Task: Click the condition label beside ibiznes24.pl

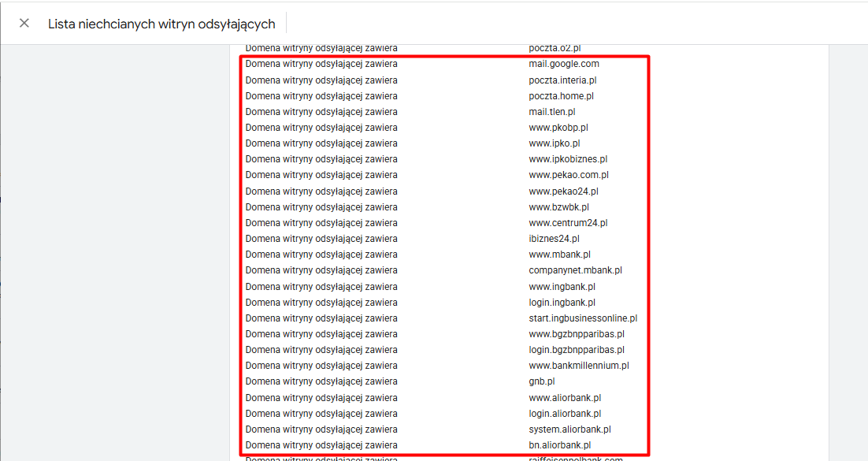Action: tap(321, 239)
